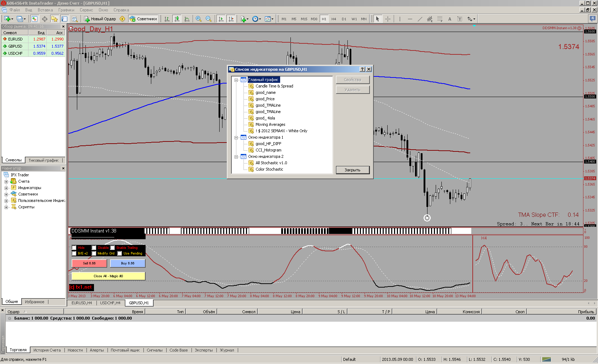Select the text label tool

click(x=460, y=19)
